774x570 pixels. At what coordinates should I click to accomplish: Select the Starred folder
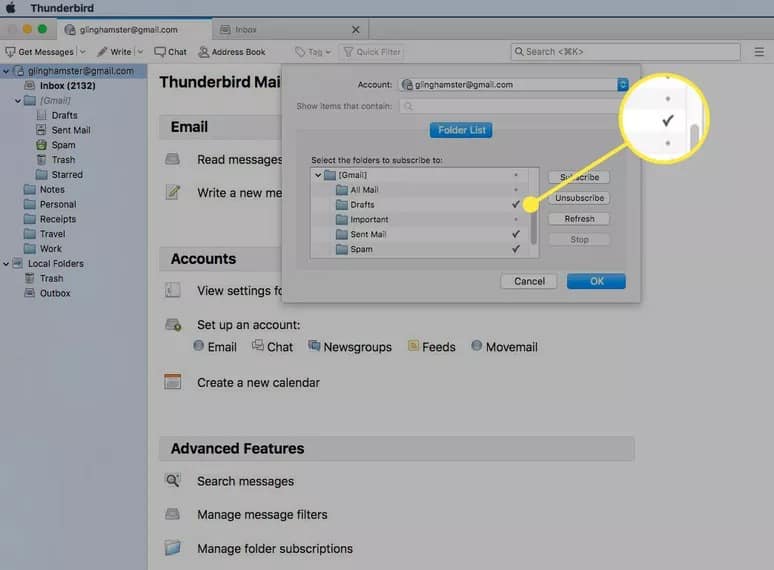click(x=67, y=175)
